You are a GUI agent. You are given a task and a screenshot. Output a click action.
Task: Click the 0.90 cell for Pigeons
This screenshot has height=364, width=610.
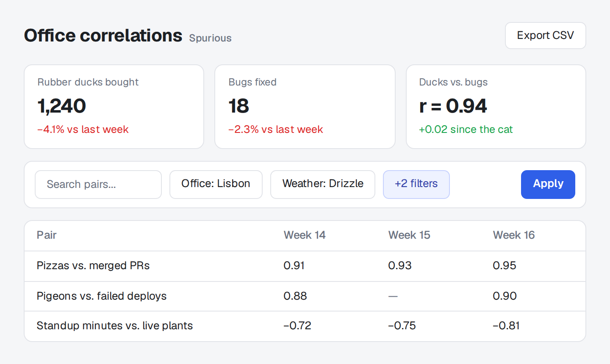tap(505, 296)
